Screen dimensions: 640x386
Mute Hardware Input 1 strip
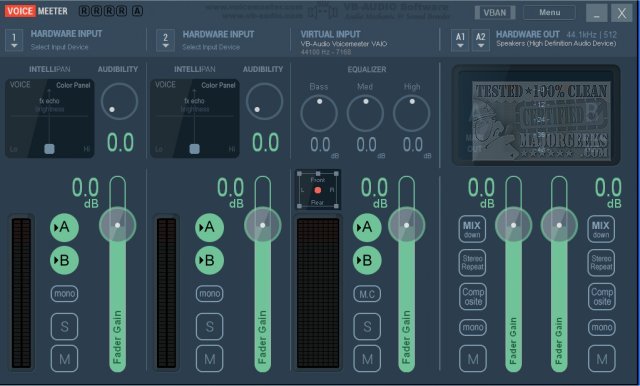pyautogui.click(x=64, y=359)
